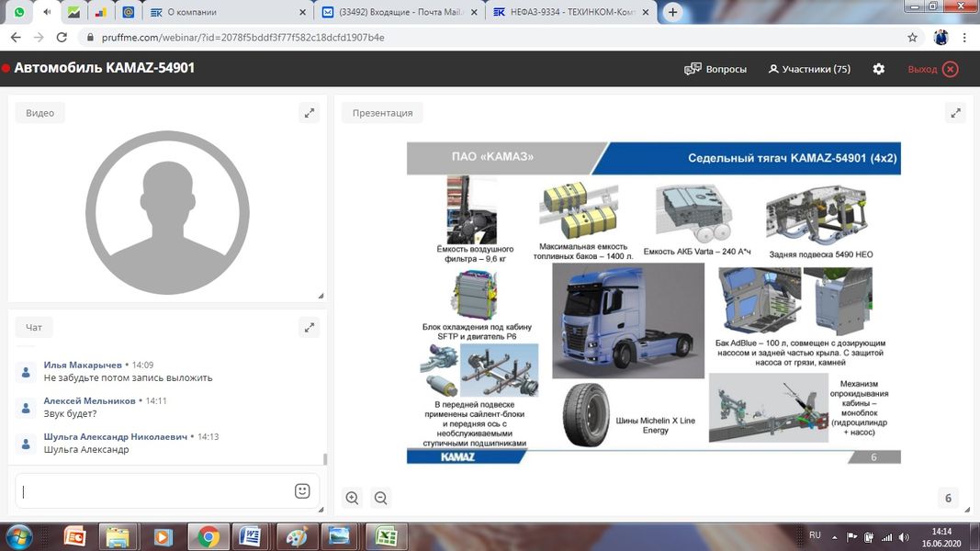Open the Chrome profile avatar
The height and width of the screenshot is (551, 980).
pos(941,38)
